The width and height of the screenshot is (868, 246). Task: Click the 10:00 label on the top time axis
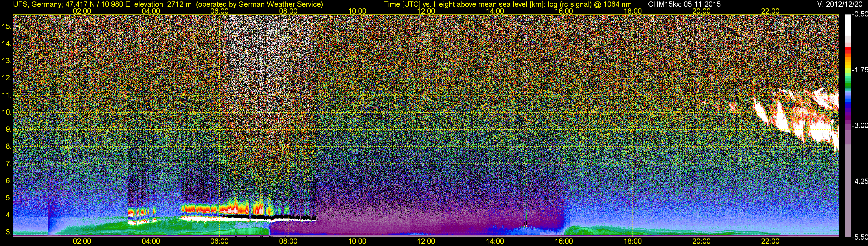pyautogui.click(x=357, y=11)
